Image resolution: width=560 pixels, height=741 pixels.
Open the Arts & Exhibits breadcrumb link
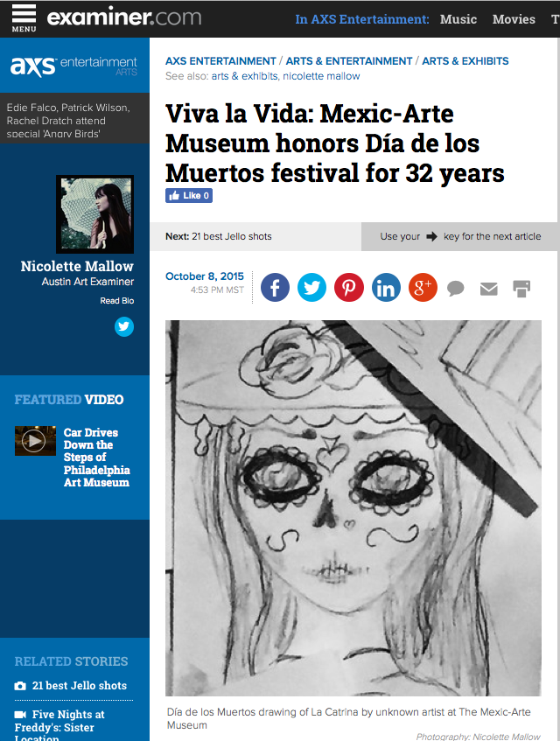pos(465,61)
